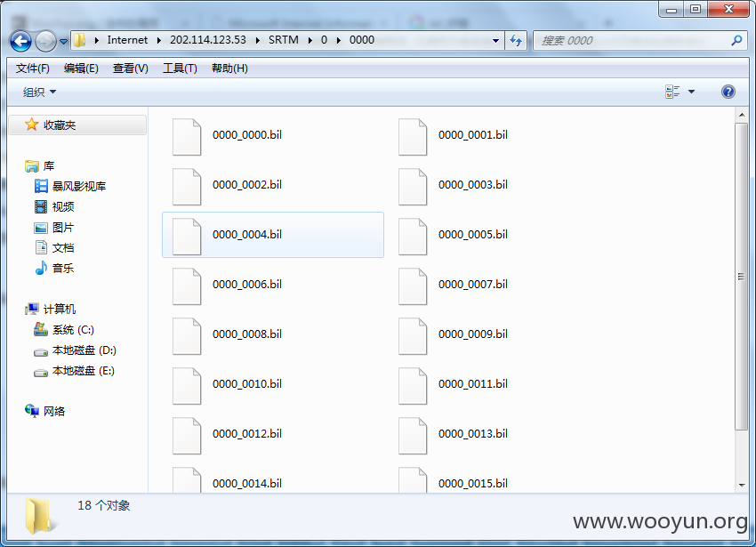
Task: Click the 0 breadcrumb folder
Action: coord(324,40)
